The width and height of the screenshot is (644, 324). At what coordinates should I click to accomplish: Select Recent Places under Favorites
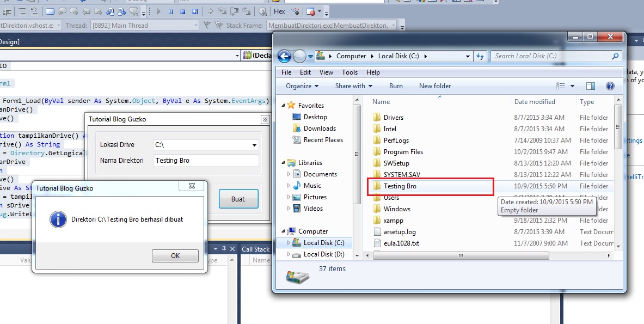[x=323, y=140]
